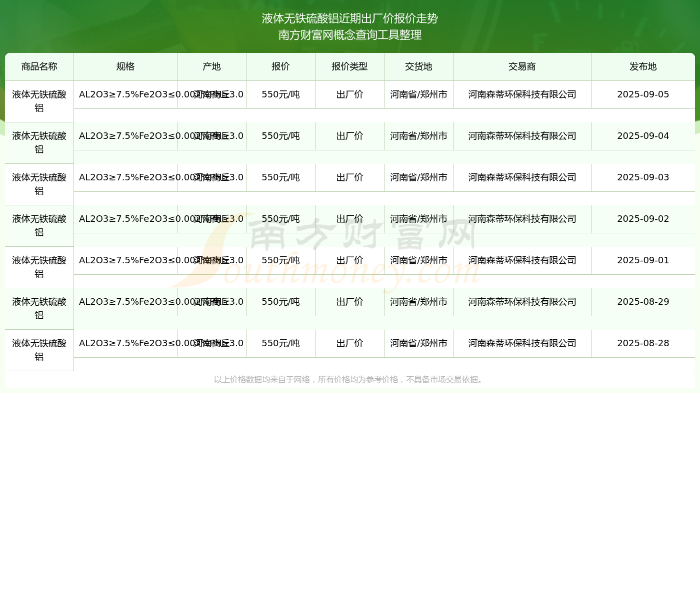Select the date cell 2025-09-04
700x602 pixels.
pos(643,136)
